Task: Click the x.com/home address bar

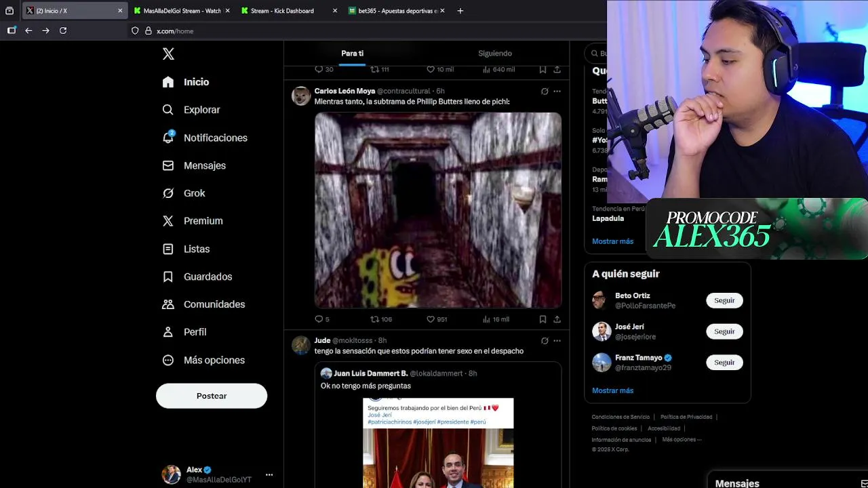Action: click(366, 30)
